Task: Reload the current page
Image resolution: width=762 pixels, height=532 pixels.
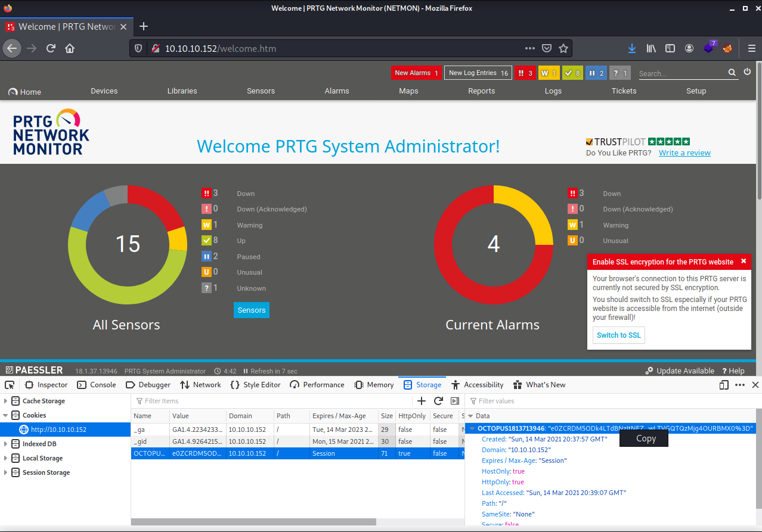Action: click(x=51, y=48)
